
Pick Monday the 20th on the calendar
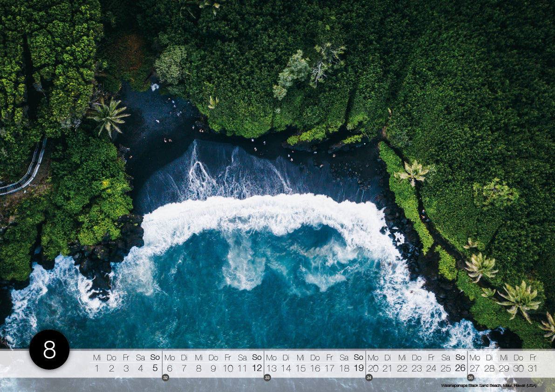pyautogui.click(x=373, y=368)
